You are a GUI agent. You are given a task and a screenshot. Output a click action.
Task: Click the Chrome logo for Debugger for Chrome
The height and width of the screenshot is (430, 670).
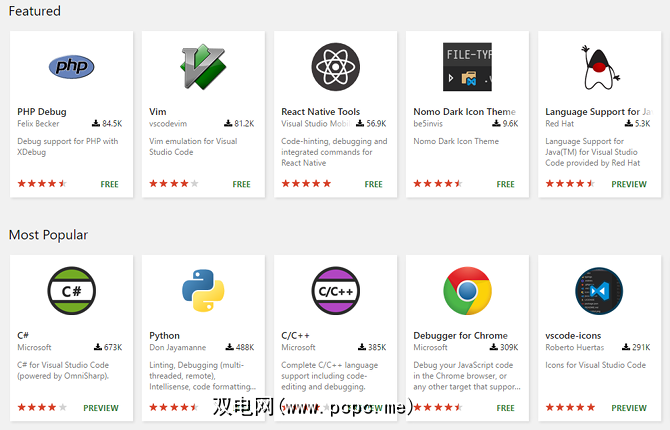tap(467, 291)
